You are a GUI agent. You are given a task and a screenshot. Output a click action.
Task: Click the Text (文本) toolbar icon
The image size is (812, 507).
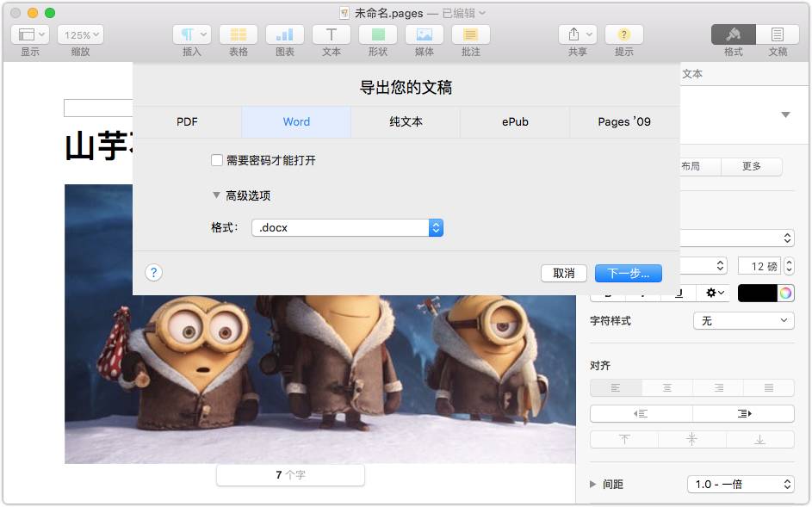[332, 34]
